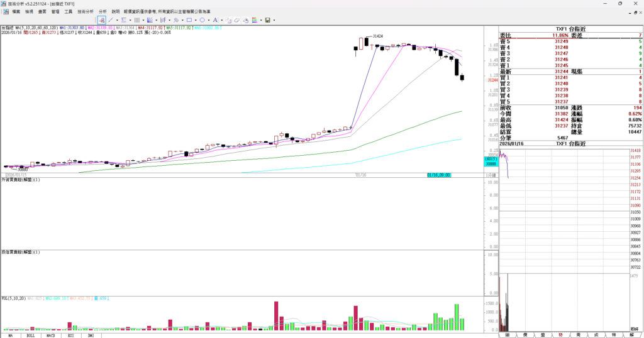Select the RSI indicator tab
644x338 pixels.
coord(70,335)
